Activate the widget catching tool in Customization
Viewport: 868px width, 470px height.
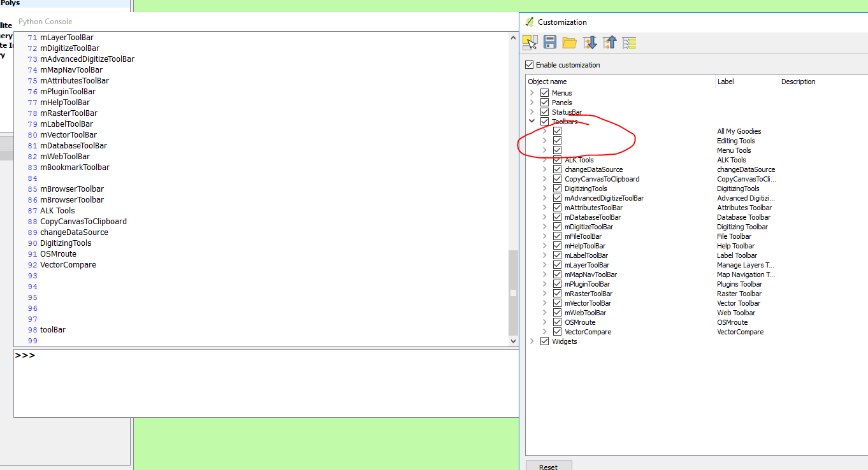(530, 42)
